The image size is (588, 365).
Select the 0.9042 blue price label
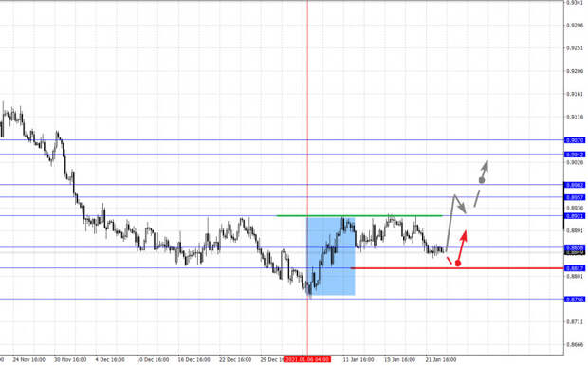pyautogui.click(x=575, y=155)
